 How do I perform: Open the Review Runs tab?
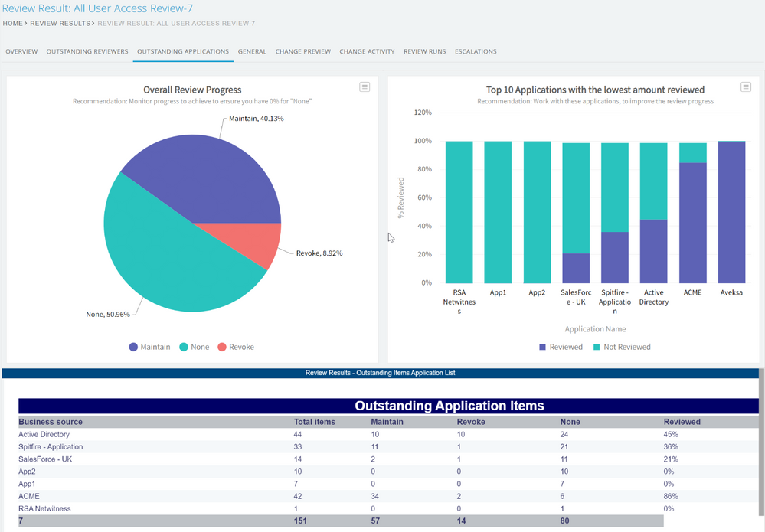pyautogui.click(x=424, y=51)
